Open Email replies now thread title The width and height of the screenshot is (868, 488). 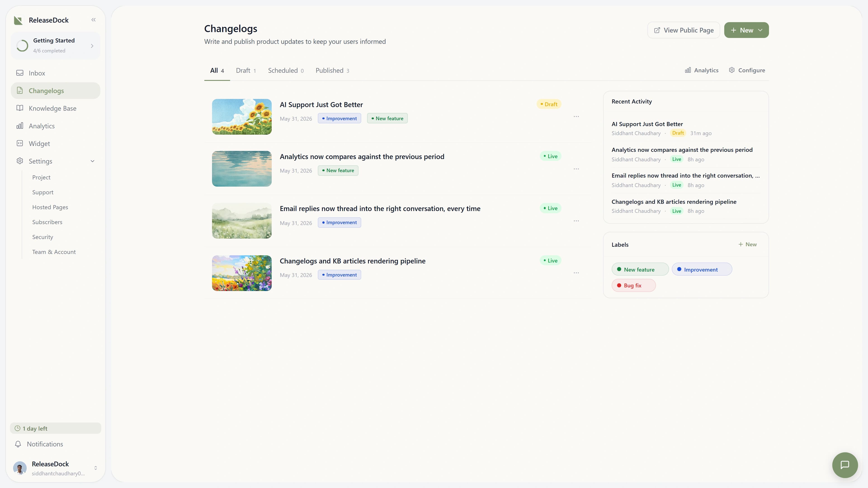click(380, 209)
